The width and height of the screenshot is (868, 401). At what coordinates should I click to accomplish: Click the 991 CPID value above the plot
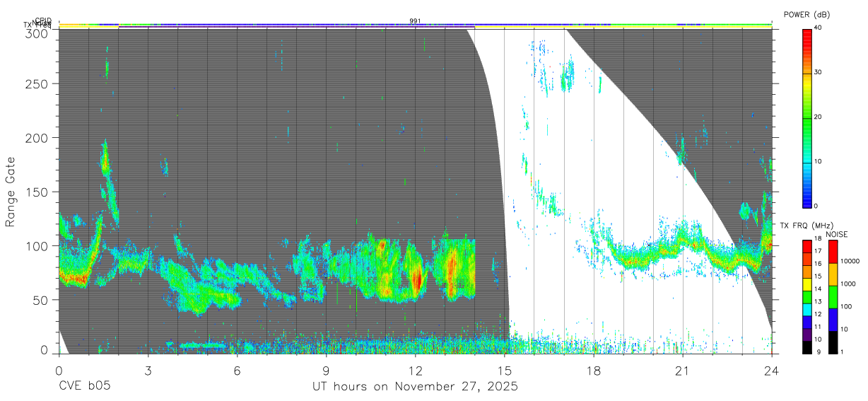(x=416, y=21)
